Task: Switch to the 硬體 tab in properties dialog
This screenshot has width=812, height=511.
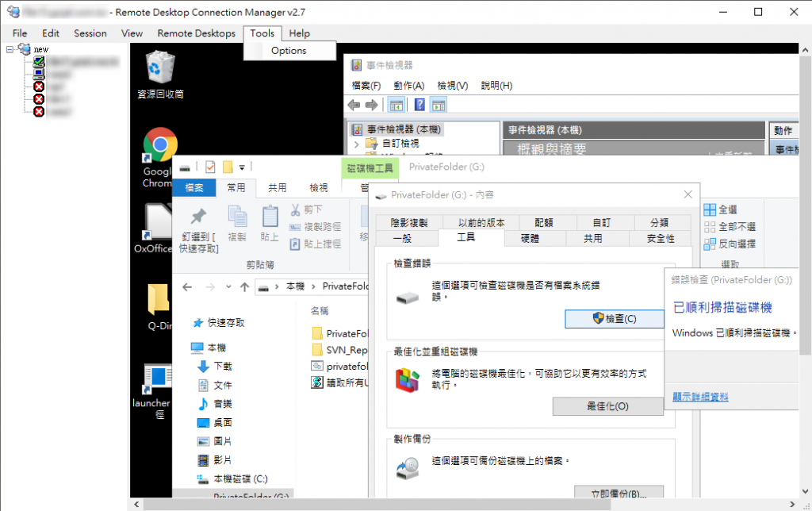Action: 530,238
